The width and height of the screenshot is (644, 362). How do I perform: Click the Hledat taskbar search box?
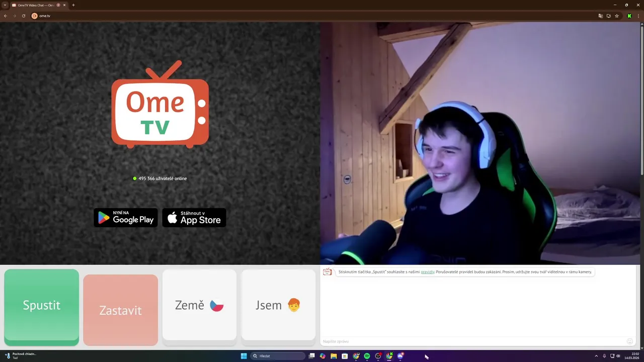[278, 356]
